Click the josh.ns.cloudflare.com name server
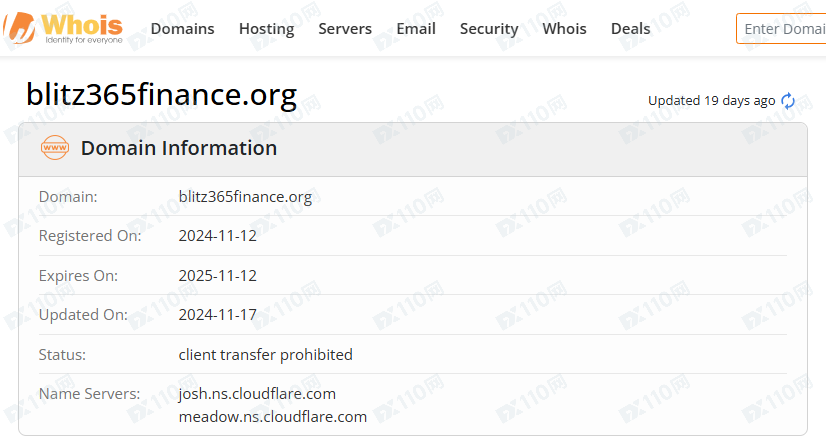826x436 pixels. point(257,394)
